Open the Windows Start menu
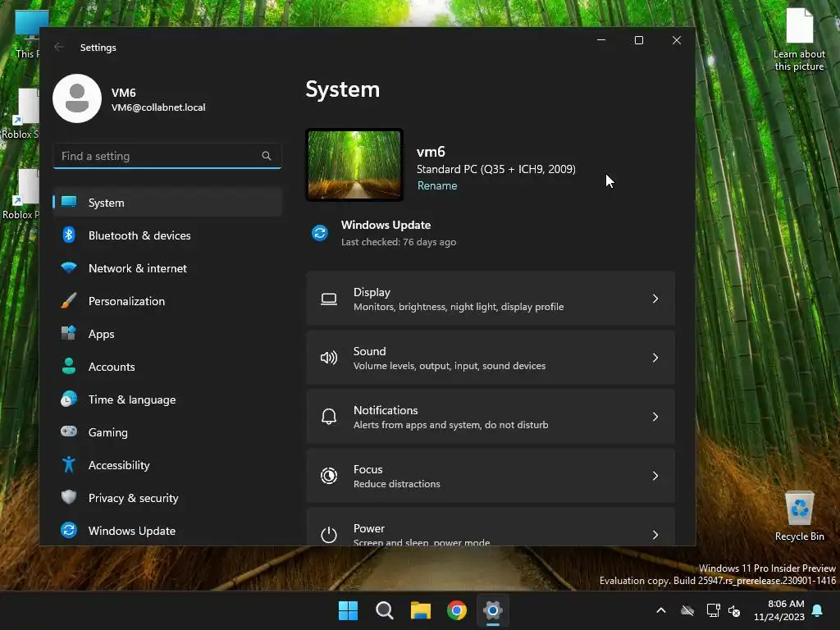Image resolution: width=840 pixels, height=630 pixels. pos(348,610)
